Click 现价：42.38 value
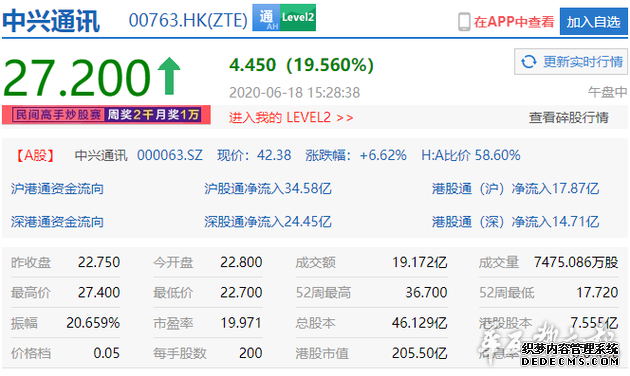630x376 pixels. click(254, 155)
